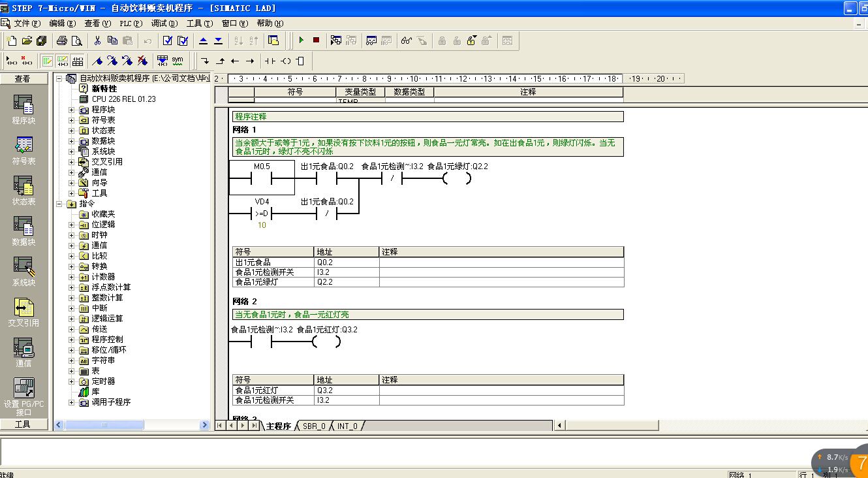Collapse the 指令 tree node
The height and width of the screenshot is (478, 868).
60,204
